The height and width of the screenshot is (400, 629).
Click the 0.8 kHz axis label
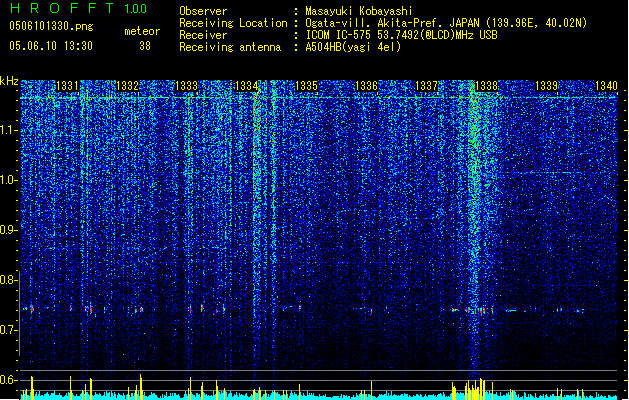[9, 280]
